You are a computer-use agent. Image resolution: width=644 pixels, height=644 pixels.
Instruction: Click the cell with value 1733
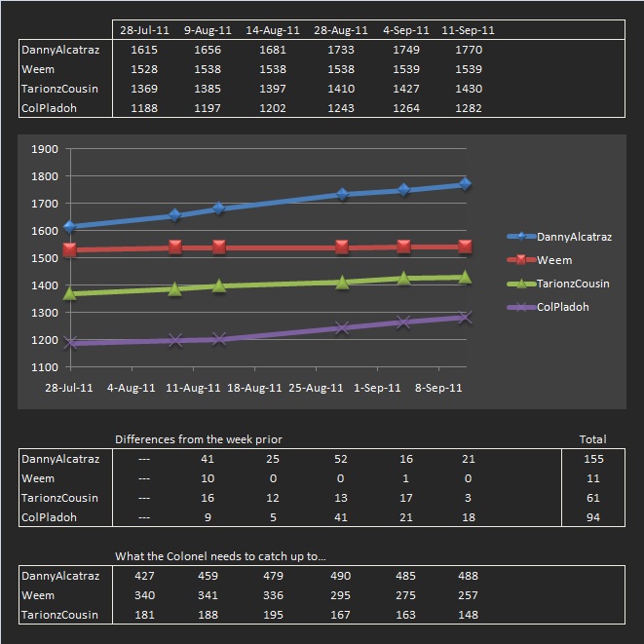[x=341, y=50]
